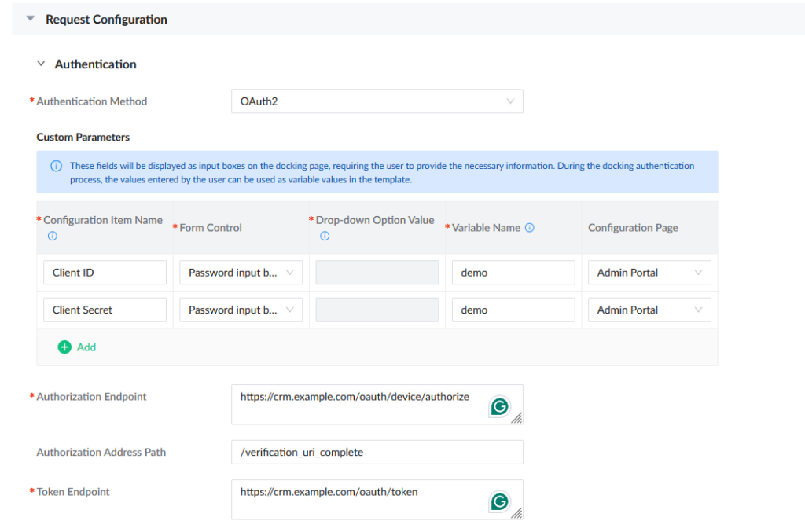
Task: Click the Authentication heading text
Action: coord(95,64)
